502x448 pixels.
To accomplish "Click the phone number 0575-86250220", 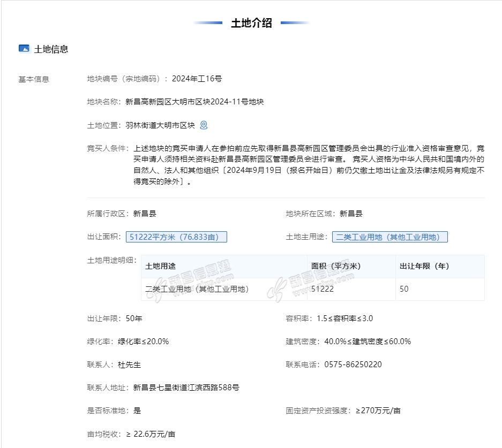I will (353, 365).
